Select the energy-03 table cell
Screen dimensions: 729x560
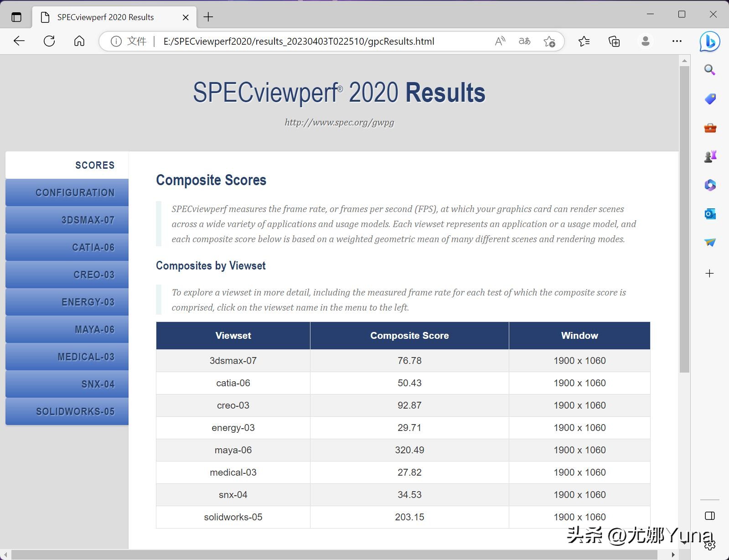pyautogui.click(x=233, y=428)
